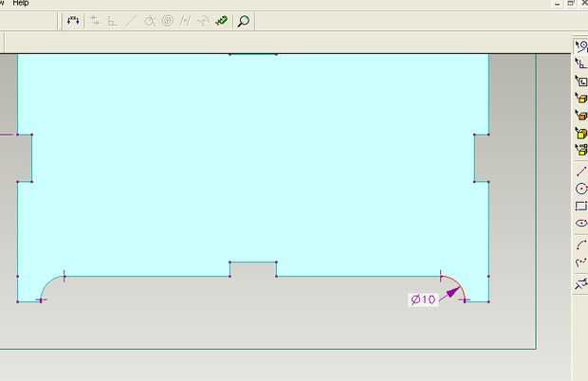The image size is (588, 381).
Task: Select the stacked yellow cubes selection tool
Action: [x=581, y=150]
